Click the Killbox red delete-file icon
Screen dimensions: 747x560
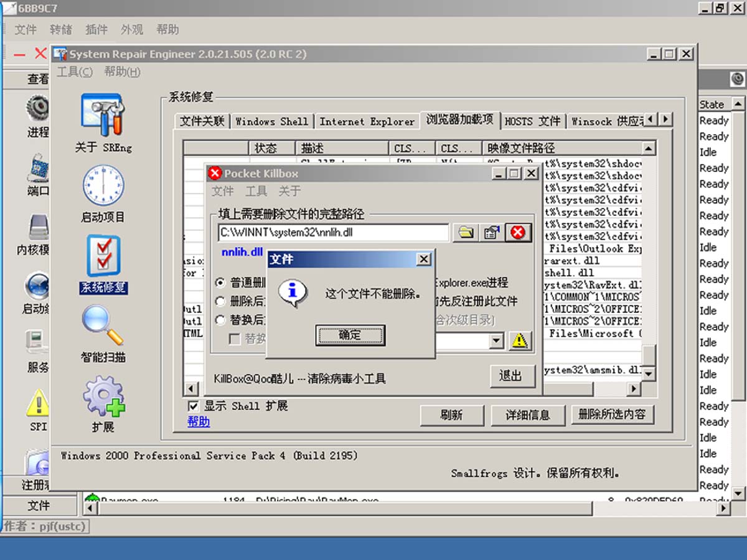click(x=518, y=233)
